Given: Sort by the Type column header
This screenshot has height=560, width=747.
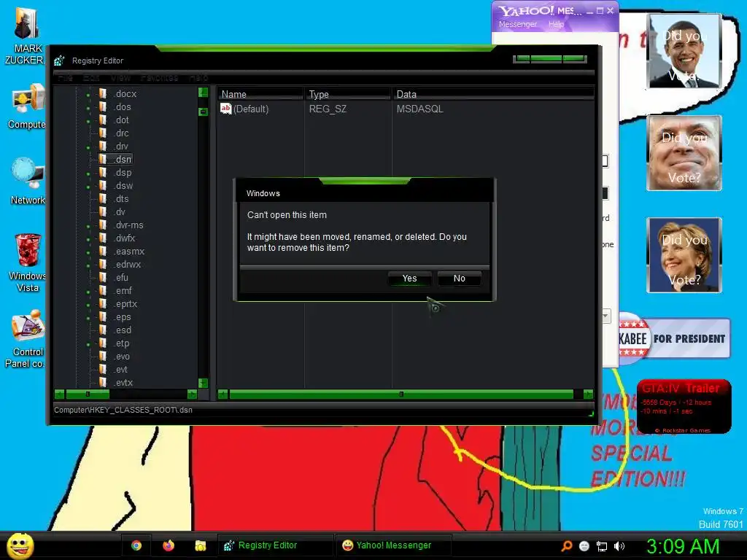Looking at the screenshot, I should click(348, 94).
